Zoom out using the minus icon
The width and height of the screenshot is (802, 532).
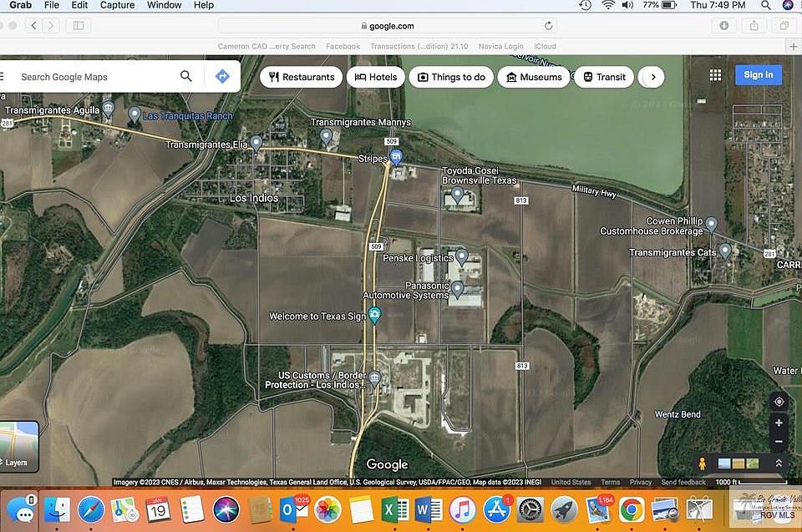coord(778,441)
